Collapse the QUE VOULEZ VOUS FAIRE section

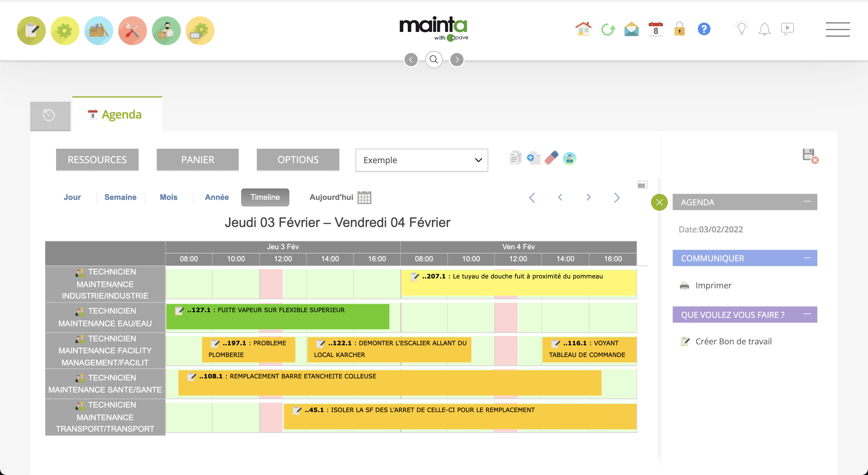point(807,314)
